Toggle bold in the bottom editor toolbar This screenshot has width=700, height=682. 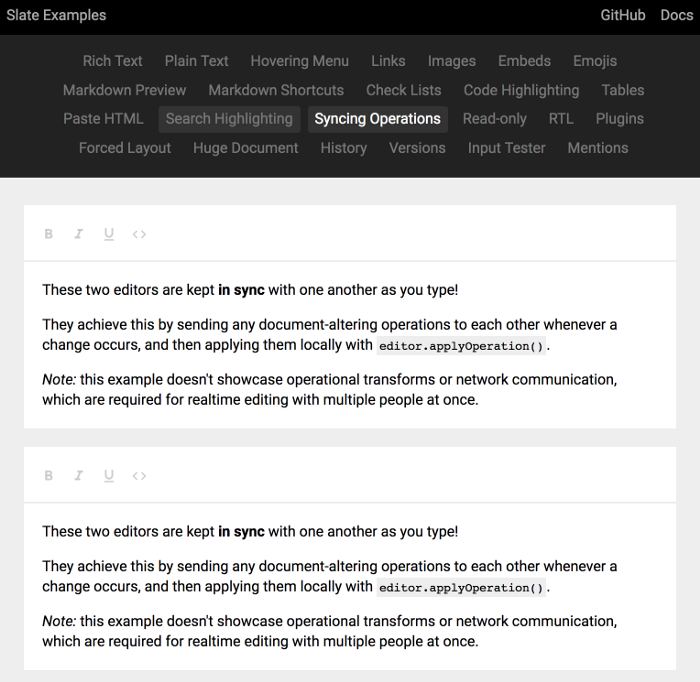pyautogui.click(x=48, y=476)
